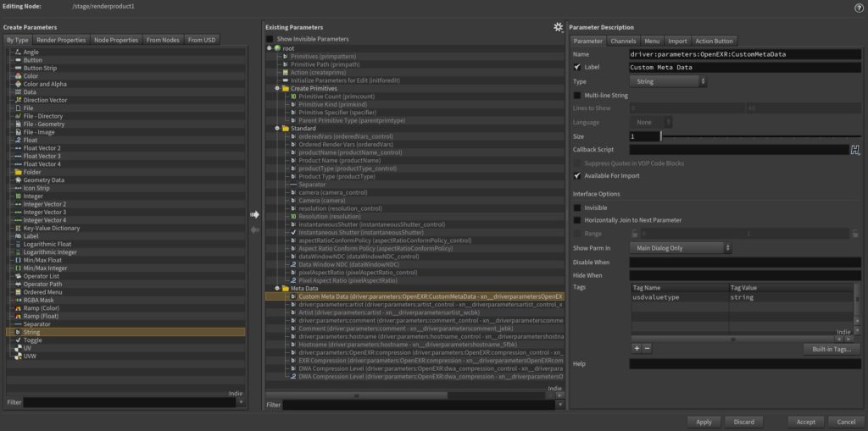Enable the Invisible checkbox
Viewport: 868px width, 431px height.
[x=577, y=207]
